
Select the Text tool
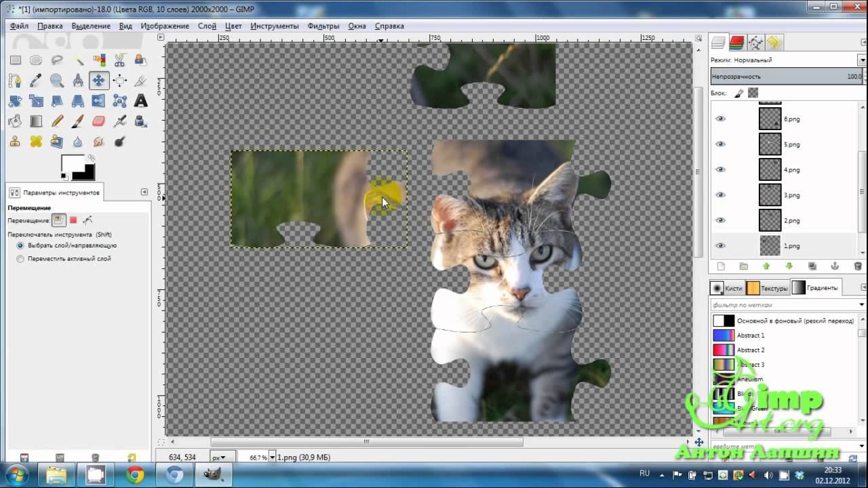pyautogui.click(x=141, y=101)
